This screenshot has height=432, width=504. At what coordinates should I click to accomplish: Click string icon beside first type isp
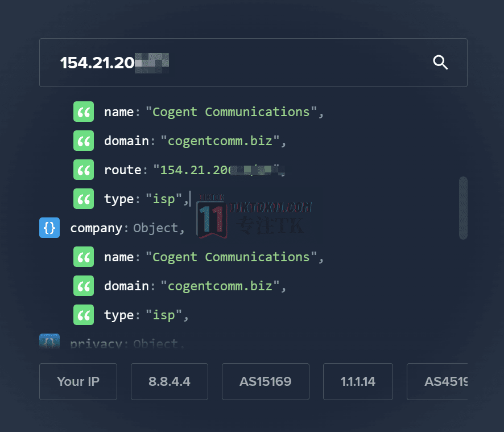[84, 199]
